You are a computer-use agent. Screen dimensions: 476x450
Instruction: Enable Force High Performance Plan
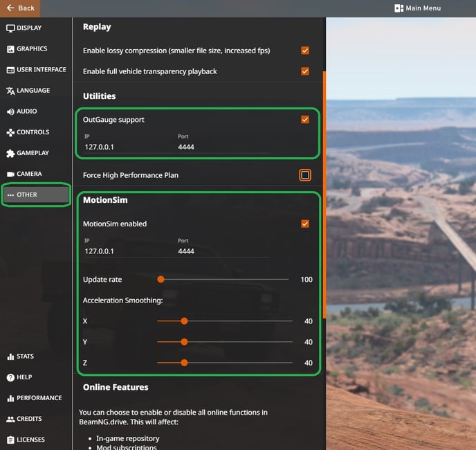pos(305,175)
